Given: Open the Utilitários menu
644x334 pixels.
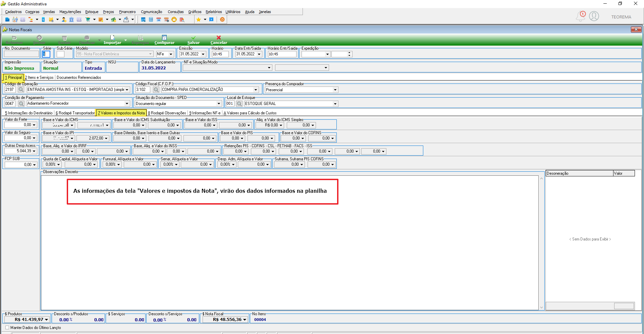Looking at the screenshot, I should click(x=233, y=12).
